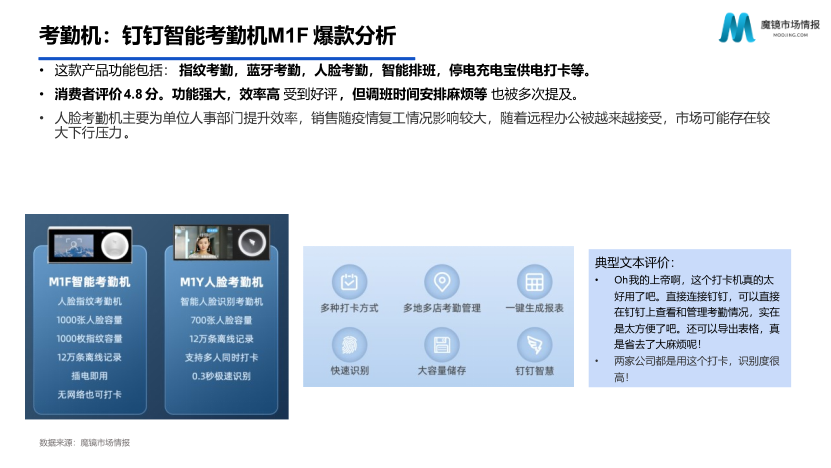This screenshot has width=831, height=468.
Task: Click the label 多地多店考勤管理
Action: pos(441,308)
